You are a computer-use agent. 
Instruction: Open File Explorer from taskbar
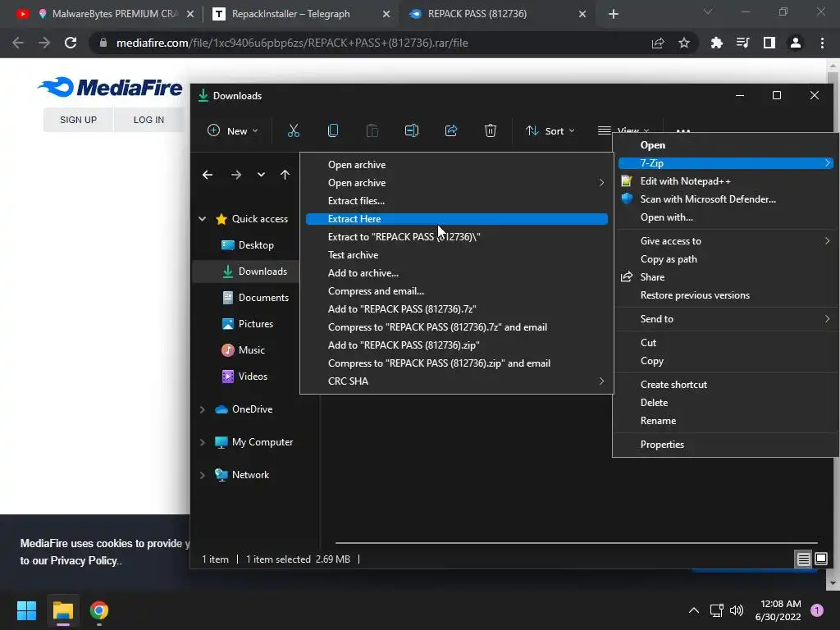(x=62, y=610)
